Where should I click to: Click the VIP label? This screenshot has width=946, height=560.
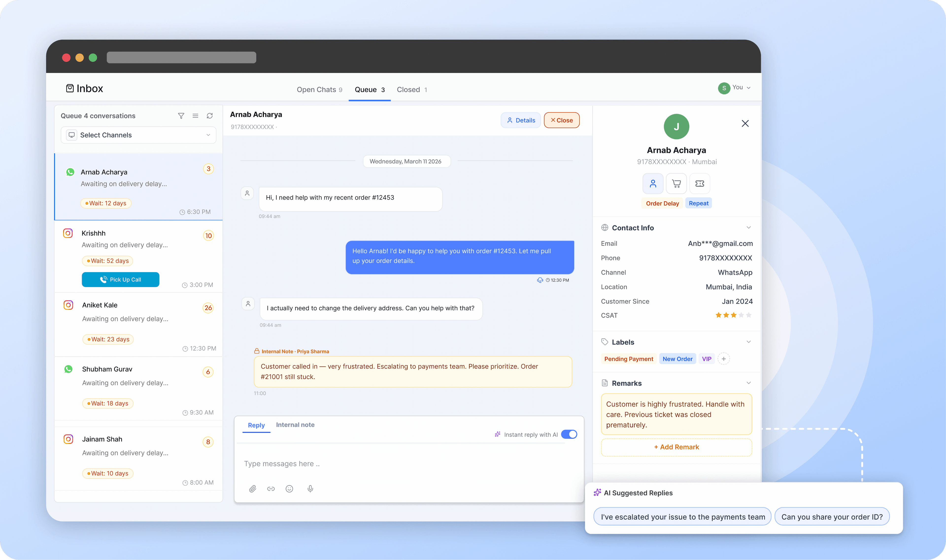707,359
